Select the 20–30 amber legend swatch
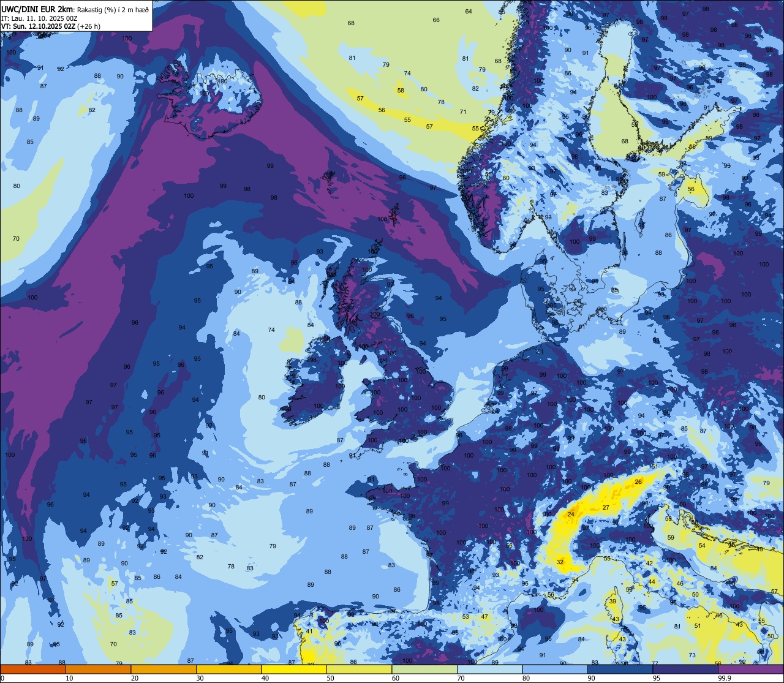The height and width of the screenshot is (683, 784). tap(164, 669)
